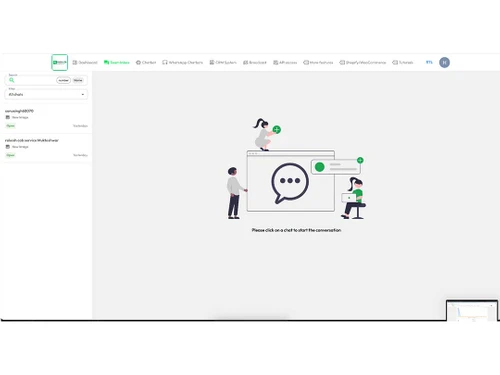The height and width of the screenshot is (375, 500).
Task: Click the small preview thumbnail window
Action: coord(472,311)
